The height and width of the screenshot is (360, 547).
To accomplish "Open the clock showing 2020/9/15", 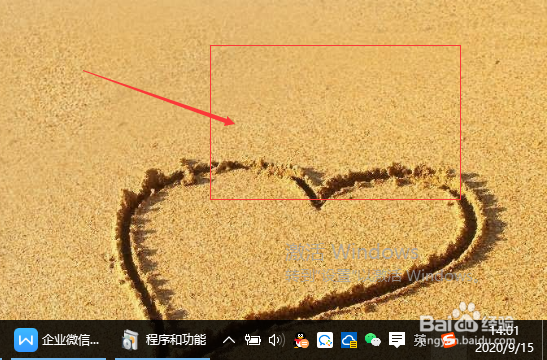I will (x=504, y=340).
